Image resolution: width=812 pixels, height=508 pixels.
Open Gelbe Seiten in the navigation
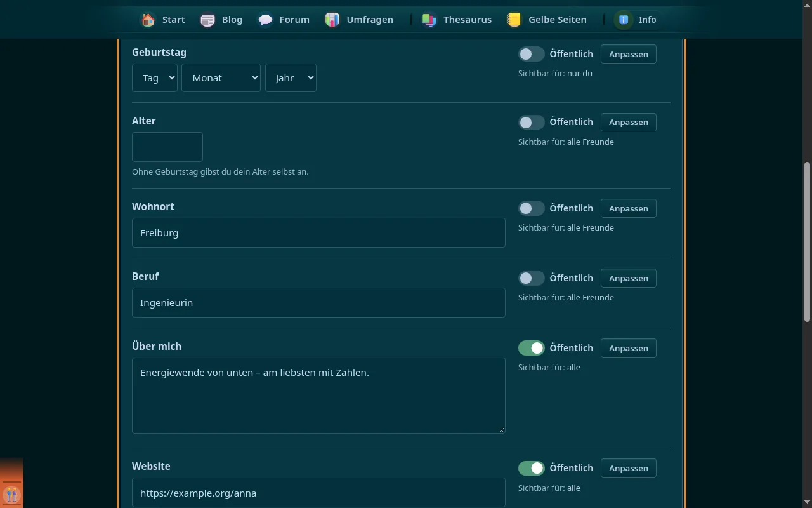tap(547, 20)
